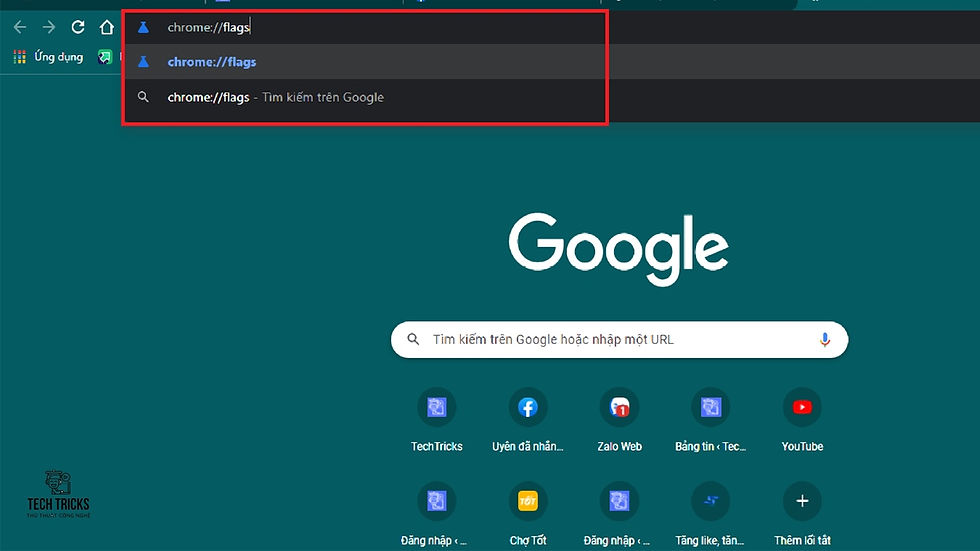
Task: Open the Facebook 'Uyên đã nhắn...' shortcut
Action: 528,419
